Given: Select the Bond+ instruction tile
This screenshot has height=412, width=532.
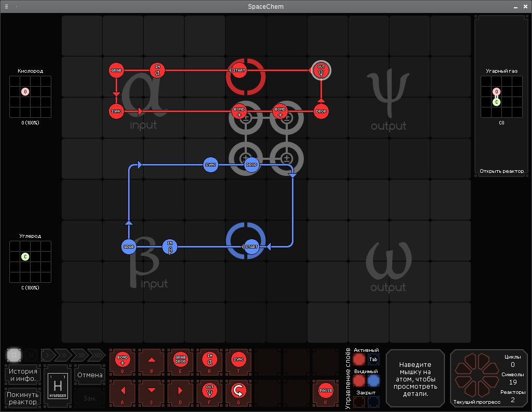Looking at the screenshot, I should click(x=122, y=362).
